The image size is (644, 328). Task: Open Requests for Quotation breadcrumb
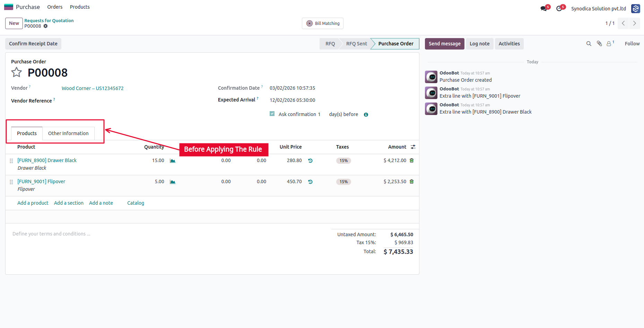click(x=49, y=21)
